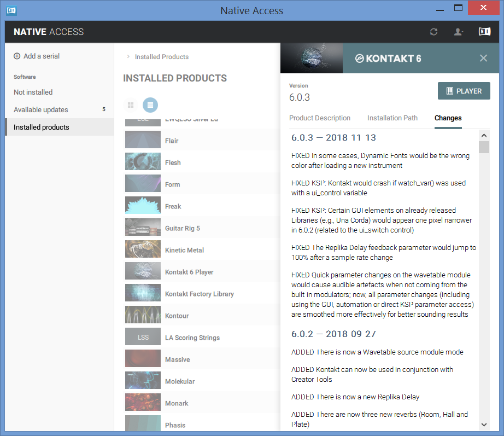Click the Molekular product thumbnail
504x436 pixels.
point(143,380)
